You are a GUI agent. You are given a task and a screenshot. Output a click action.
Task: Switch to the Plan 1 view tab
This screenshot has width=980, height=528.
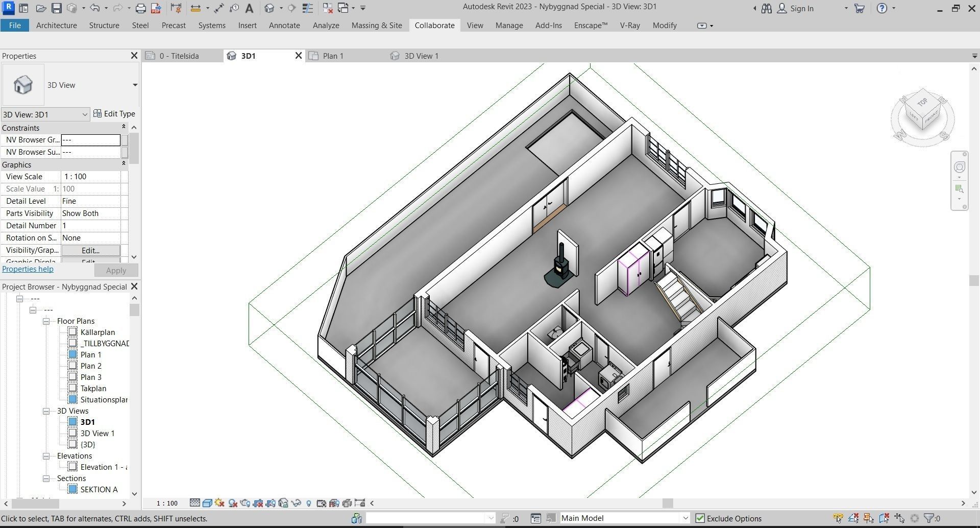pyautogui.click(x=333, y=56)
